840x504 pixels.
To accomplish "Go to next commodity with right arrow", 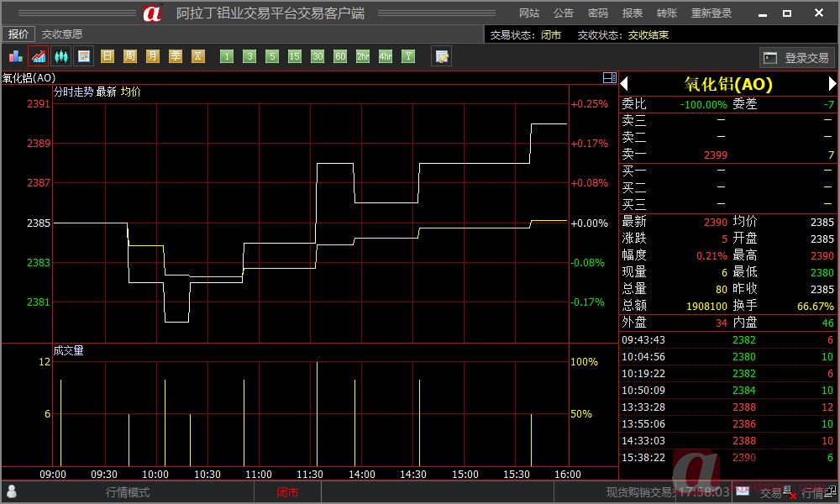I will 832,83.
